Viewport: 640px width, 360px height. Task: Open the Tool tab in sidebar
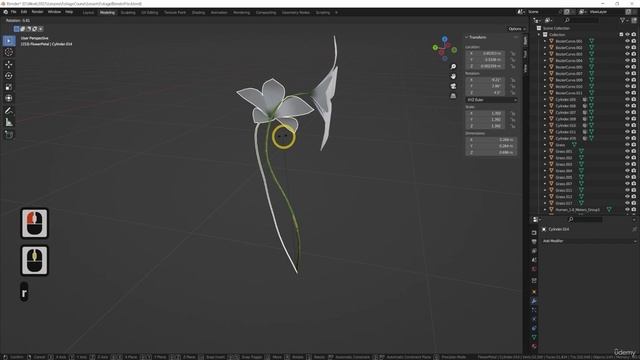525,54
